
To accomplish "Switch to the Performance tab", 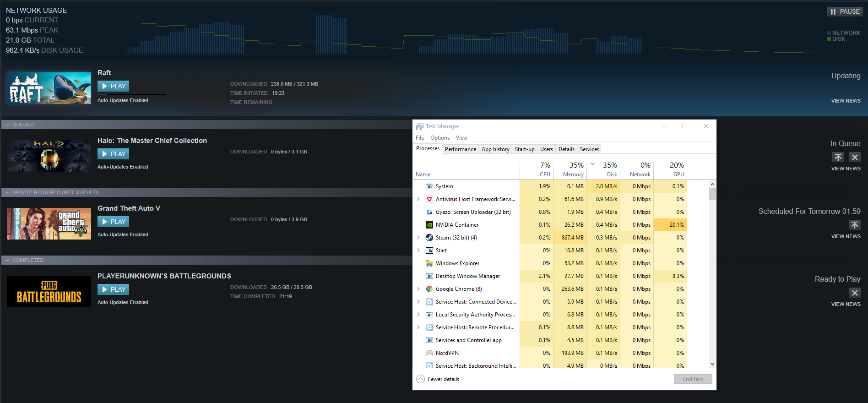I will [461, 149].
